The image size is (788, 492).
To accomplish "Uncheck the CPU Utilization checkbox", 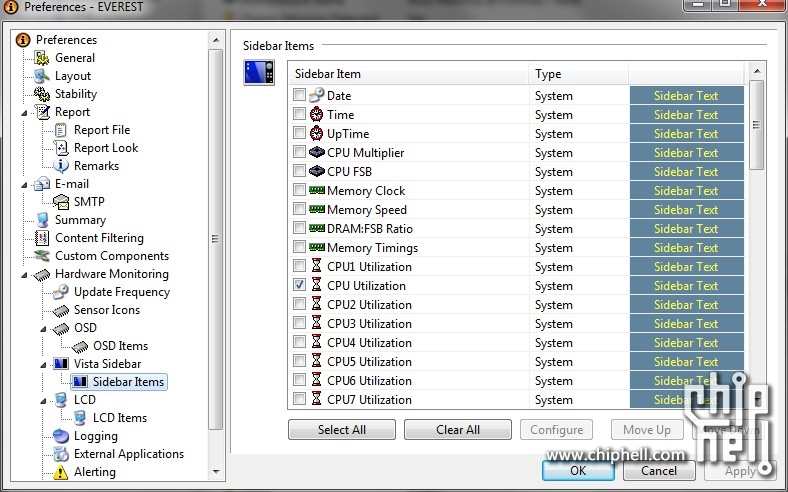I will coord(300,285).
